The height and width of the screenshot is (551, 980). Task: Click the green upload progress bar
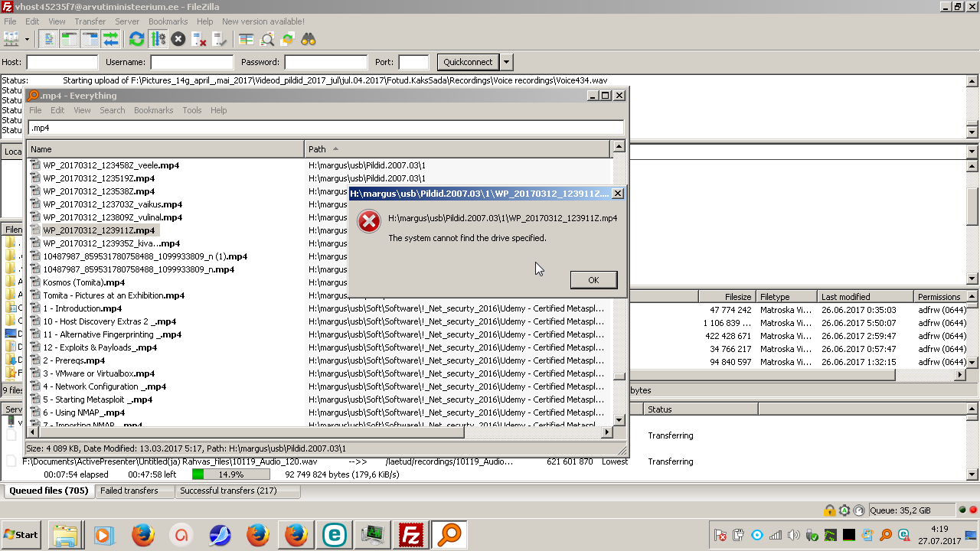(230, 474)
